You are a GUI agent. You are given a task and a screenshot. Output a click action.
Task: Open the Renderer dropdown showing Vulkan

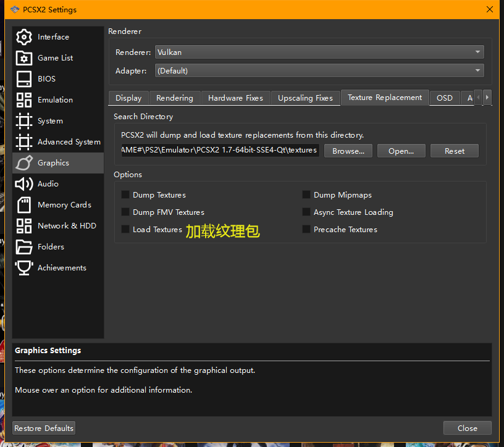tap(319, 52)
